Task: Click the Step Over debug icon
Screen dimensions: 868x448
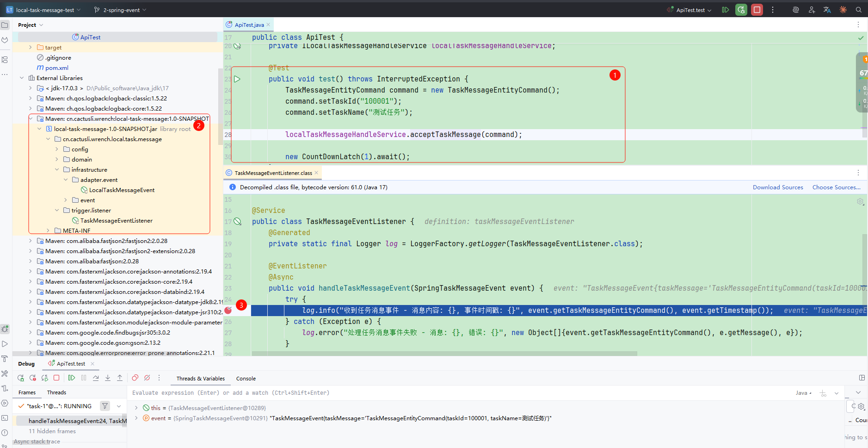Action: tap(96, 378)
